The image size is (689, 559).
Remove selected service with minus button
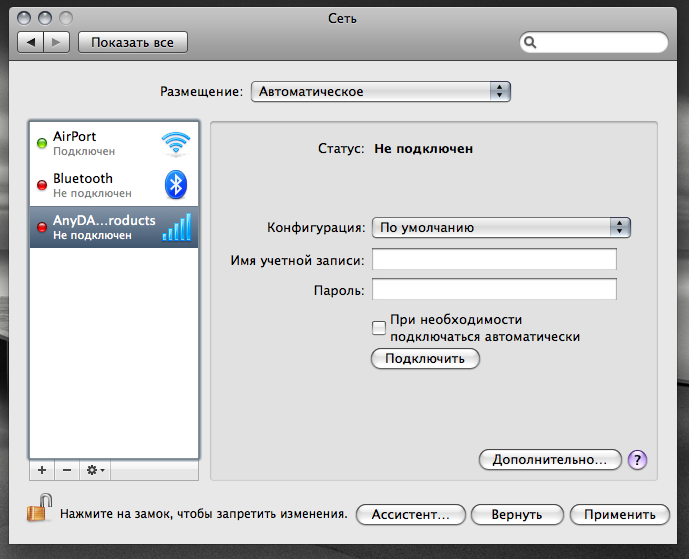(x=67, y=469)
